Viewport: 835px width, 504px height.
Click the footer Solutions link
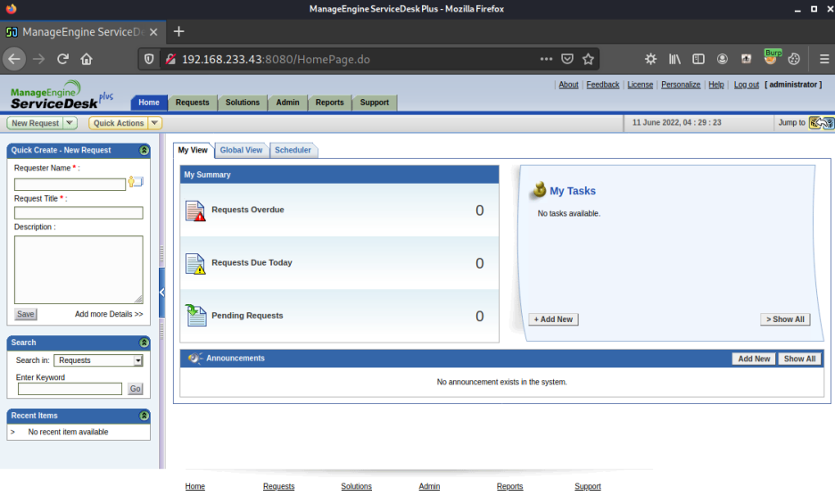coord(356,486)
